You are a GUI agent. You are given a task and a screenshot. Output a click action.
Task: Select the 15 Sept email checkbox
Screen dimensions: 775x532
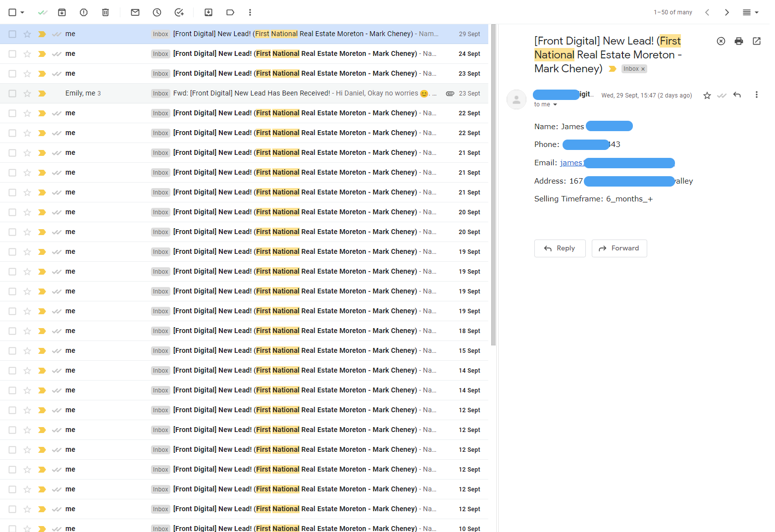[12, 351]
